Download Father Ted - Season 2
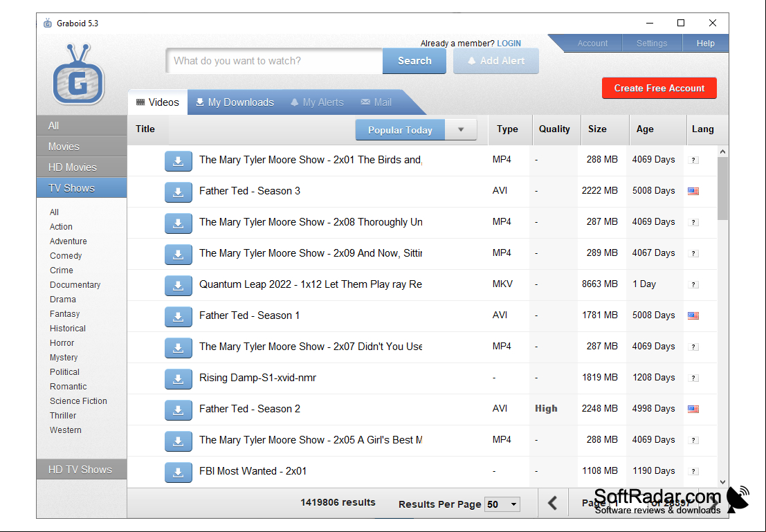Screen dimensions: 766x532 (x=179, y=410)
